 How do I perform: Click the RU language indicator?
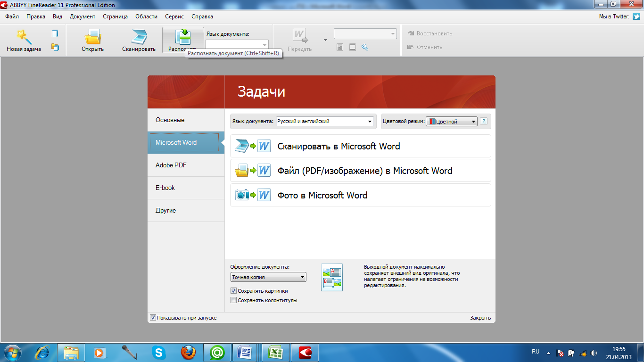click(536, 352)
